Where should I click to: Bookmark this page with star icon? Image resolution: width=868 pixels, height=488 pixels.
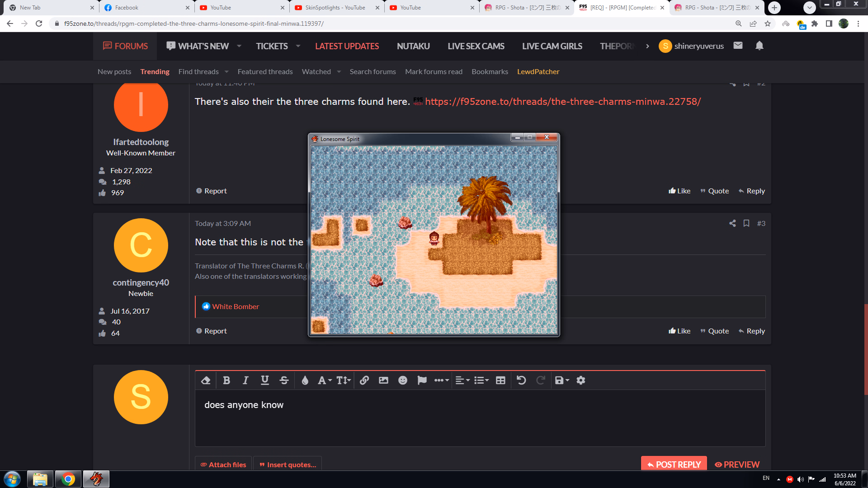click(768, 23)
